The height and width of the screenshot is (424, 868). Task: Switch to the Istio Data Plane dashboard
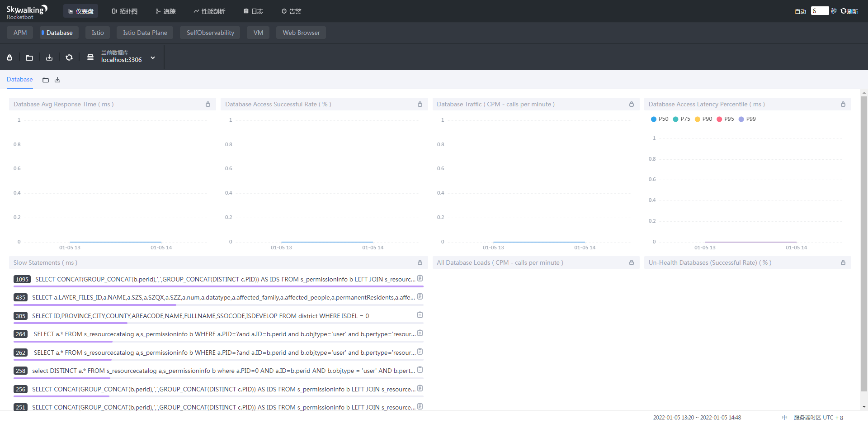click(x=145, y=33)
